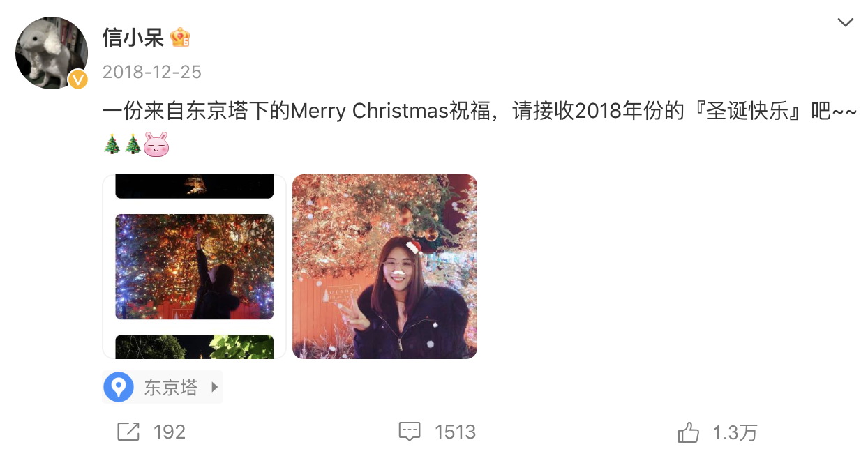Image resolution: width=868 pixels, height=456 pixels.
Task: Expand the 东京塔 location arrow
Action: click(214, 387)
